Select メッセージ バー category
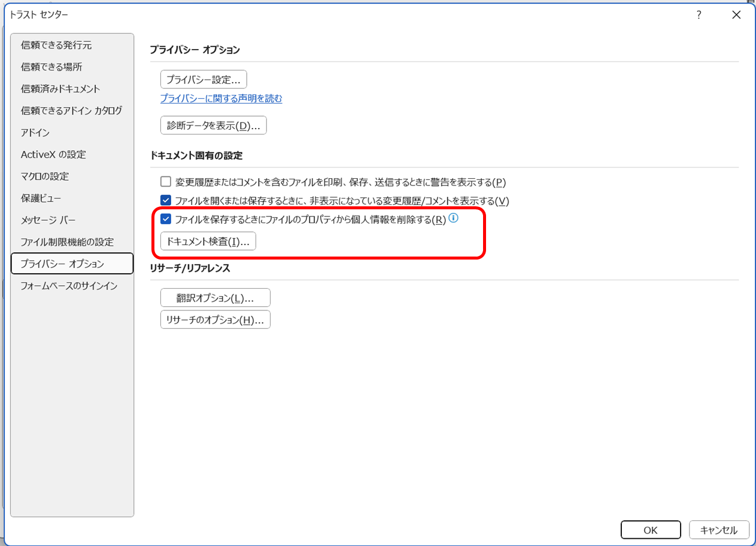This screenshot has width=756, height=546. [x=72, y=220]
